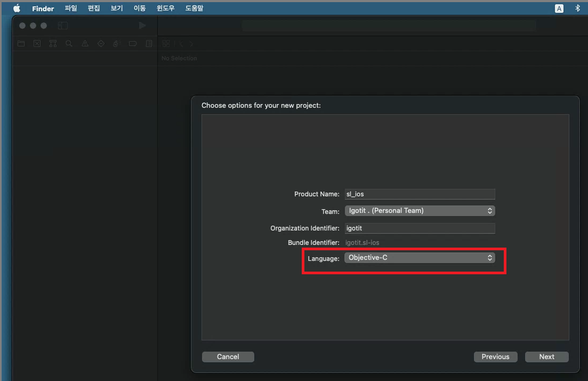Viewport: 588px width, 381px height.
Task: Open the Team dropdown
Action: point(420,211)
